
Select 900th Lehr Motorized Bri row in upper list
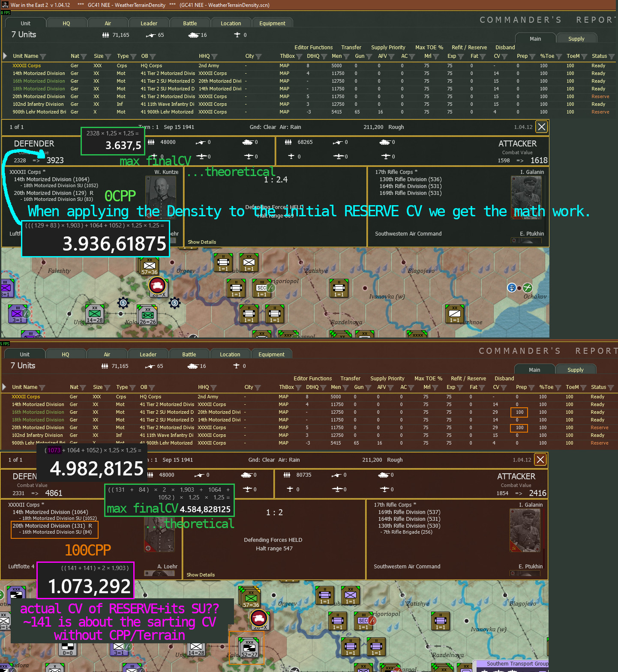pos(309,112)
